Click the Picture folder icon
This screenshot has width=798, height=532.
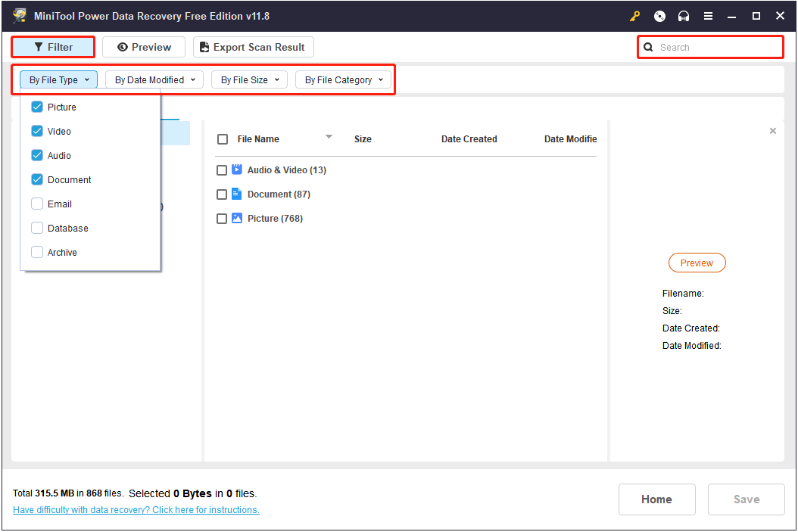tap(237, 219)
